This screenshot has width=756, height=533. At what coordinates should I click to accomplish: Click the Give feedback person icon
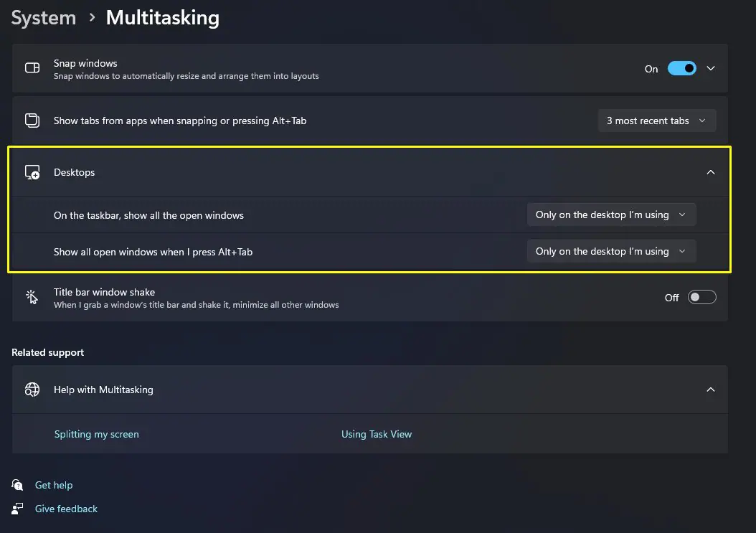click(17, 509)
